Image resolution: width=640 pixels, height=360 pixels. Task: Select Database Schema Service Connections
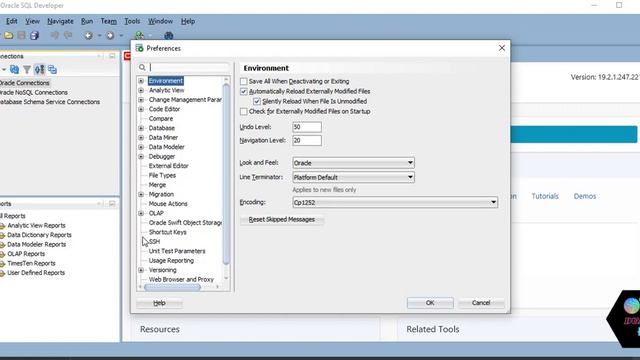pos(50,102)
